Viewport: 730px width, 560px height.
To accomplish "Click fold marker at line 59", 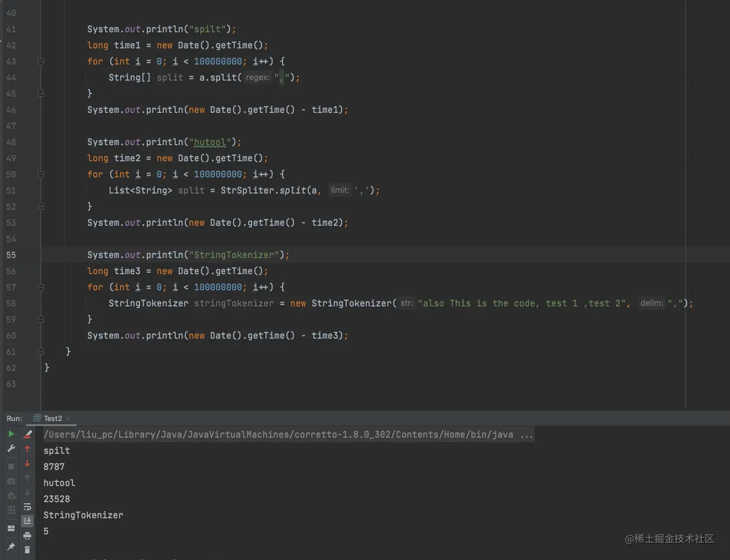I will click(41, 319).
